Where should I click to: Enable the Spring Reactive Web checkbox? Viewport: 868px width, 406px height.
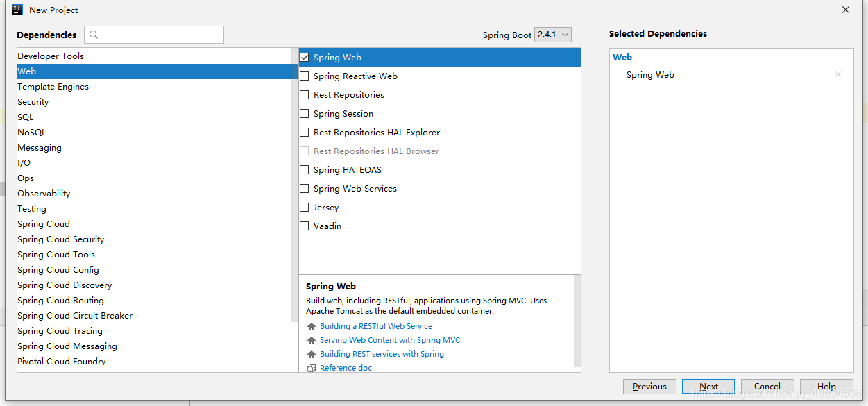[x=304, y=76]
